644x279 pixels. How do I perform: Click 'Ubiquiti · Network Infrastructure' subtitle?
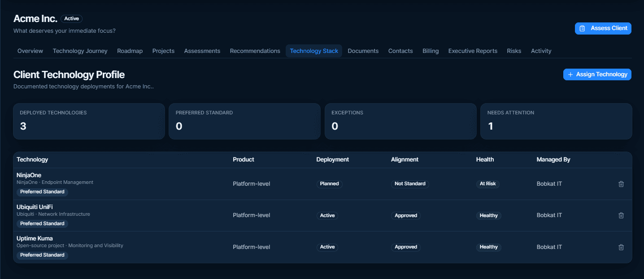point(53,214)
